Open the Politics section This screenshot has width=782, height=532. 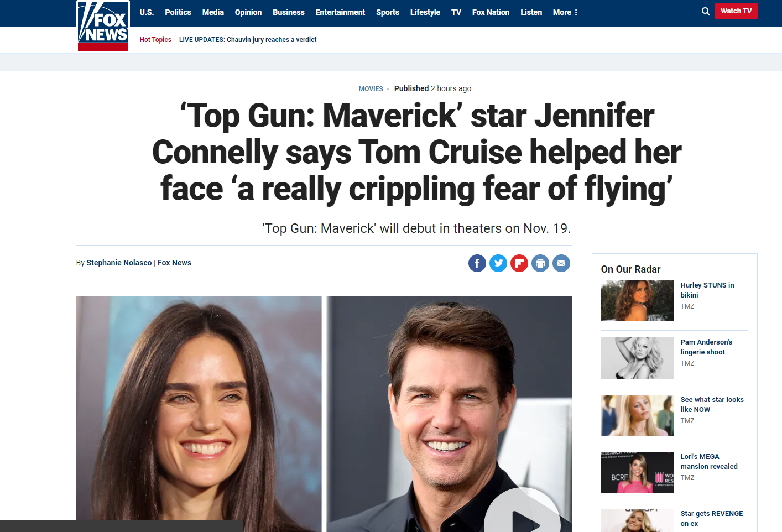tap(178, 12)
